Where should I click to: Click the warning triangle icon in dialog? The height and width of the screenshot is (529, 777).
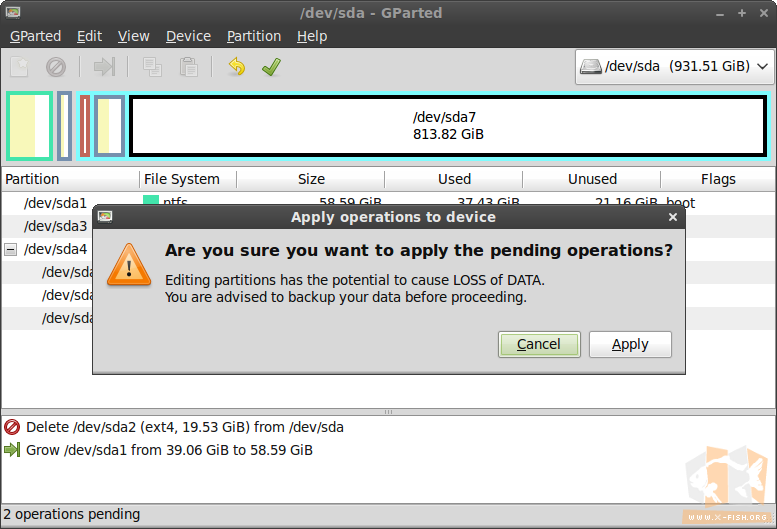tap(129, 263)
